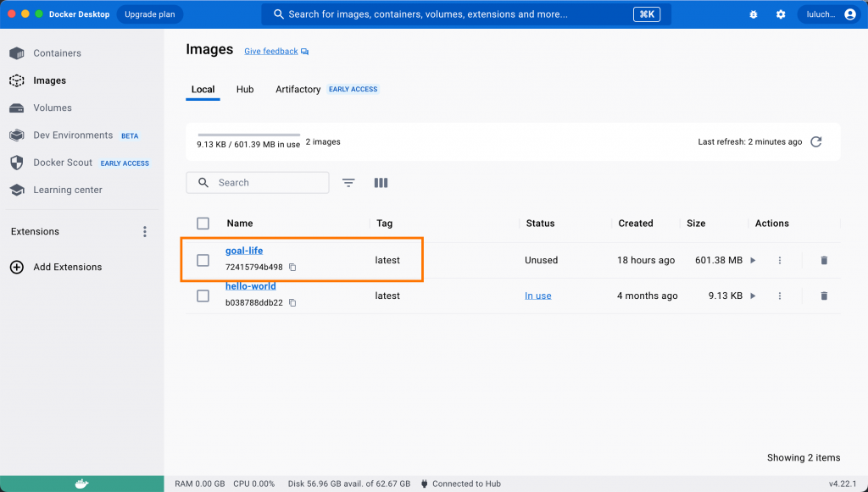
Task: Open the filter options icon
Action: [x=348, y=183]
